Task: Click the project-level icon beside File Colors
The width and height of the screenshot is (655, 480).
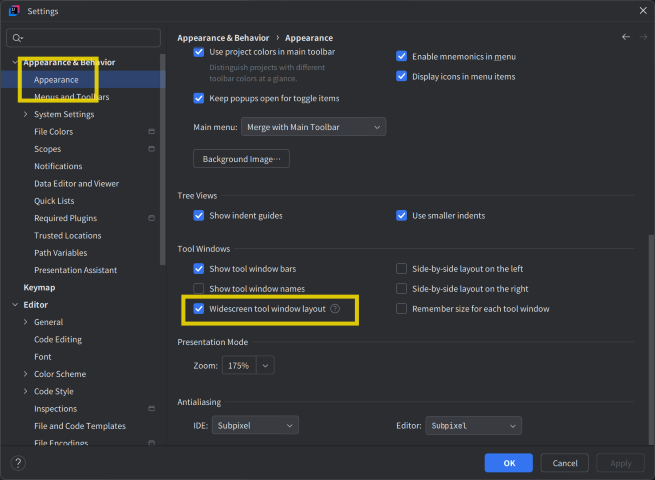Action: tap(151, 132)
